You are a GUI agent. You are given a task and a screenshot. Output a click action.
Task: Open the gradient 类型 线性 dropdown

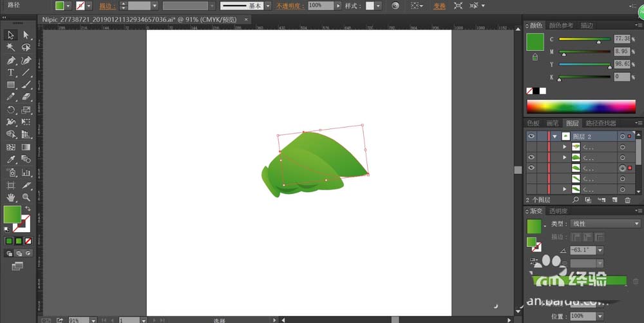tap(605, 224)
